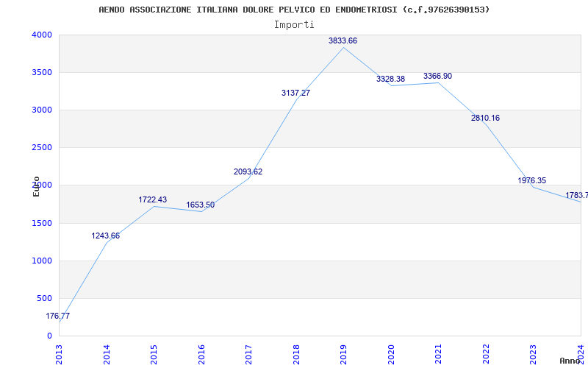The width and height of the screenshot is (588, 368).
Task: Select the 3500 y-axis tick label
Action: (x=42, y=72)
